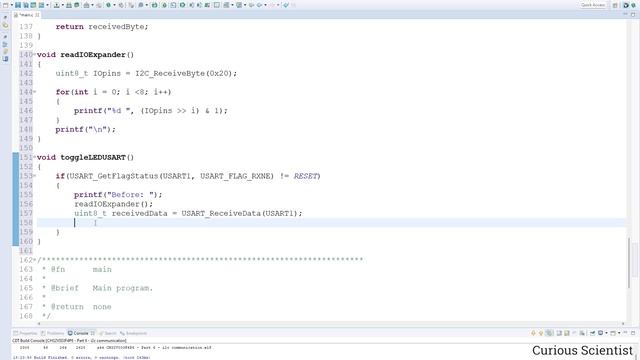Click 'printf("Before: ");' on line 155
640x360 pixels.
(x=118, y=194)
